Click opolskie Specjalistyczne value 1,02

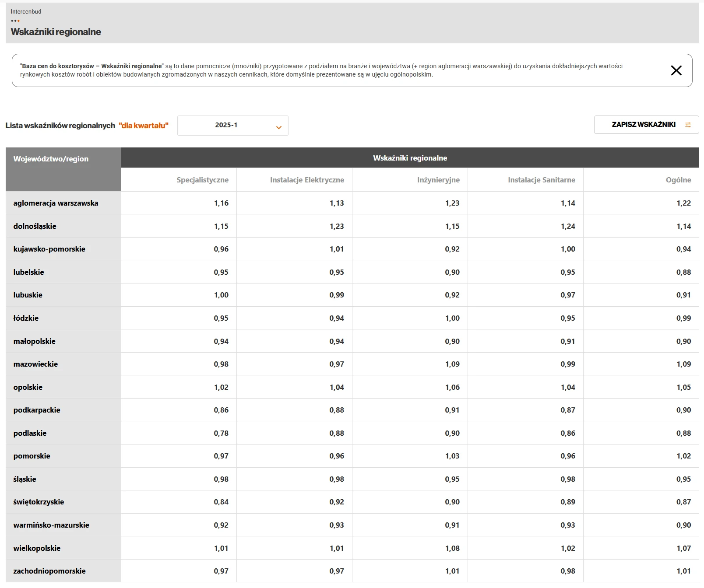[x=221, y=387]
